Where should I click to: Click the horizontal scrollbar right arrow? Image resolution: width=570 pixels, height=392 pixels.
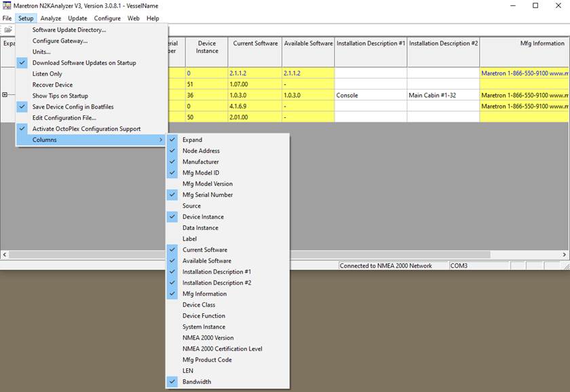(565, 254)
